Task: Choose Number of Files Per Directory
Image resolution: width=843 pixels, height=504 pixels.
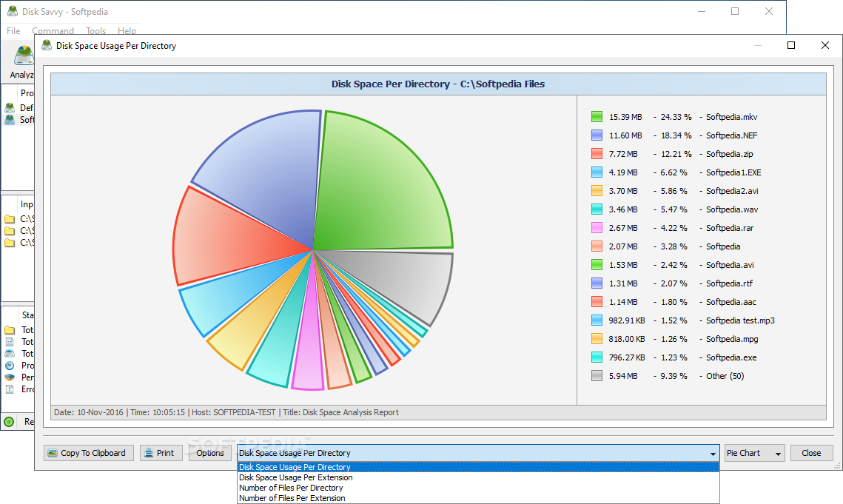Action: tap(478, 488)
